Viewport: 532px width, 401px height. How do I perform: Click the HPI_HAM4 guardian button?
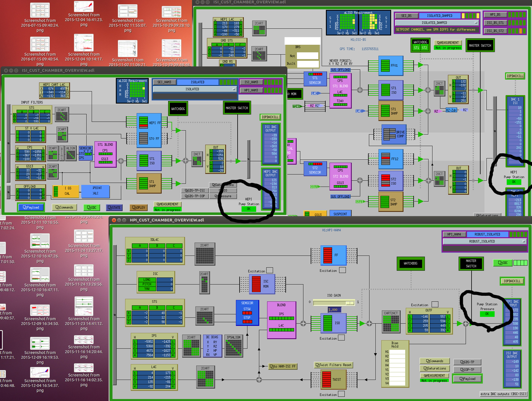(x=454, y=234)
